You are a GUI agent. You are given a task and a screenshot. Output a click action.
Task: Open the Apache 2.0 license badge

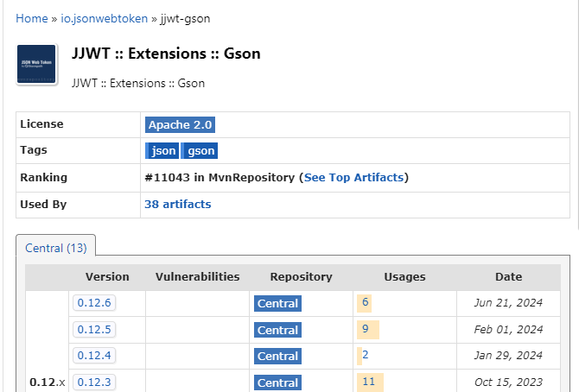pyautogui.click(x=180, y=124)
